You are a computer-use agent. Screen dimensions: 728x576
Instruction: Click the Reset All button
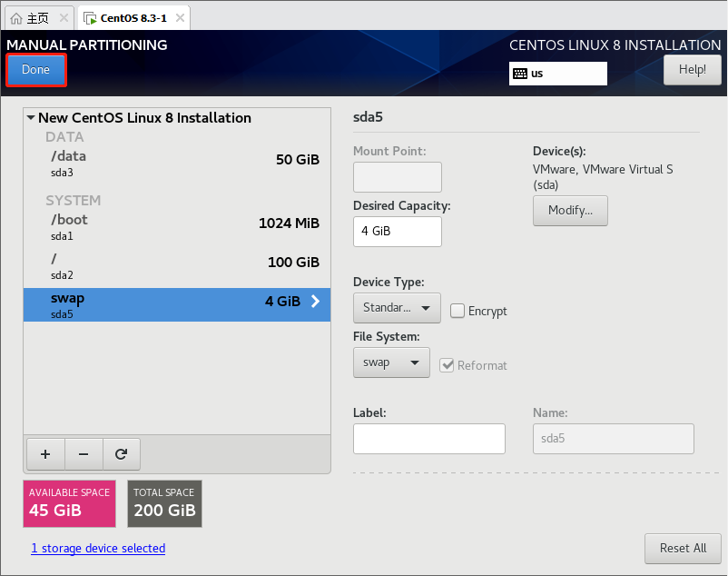683,549
